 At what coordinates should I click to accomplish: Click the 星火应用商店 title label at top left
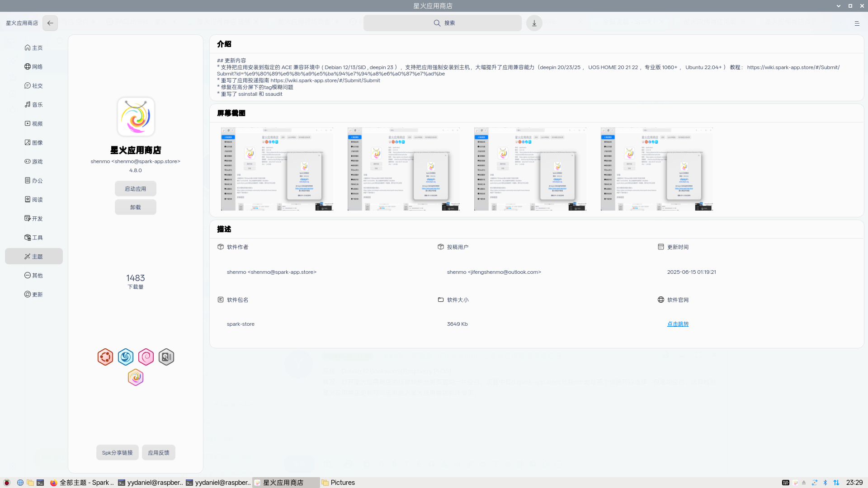(x=22, y=23)
